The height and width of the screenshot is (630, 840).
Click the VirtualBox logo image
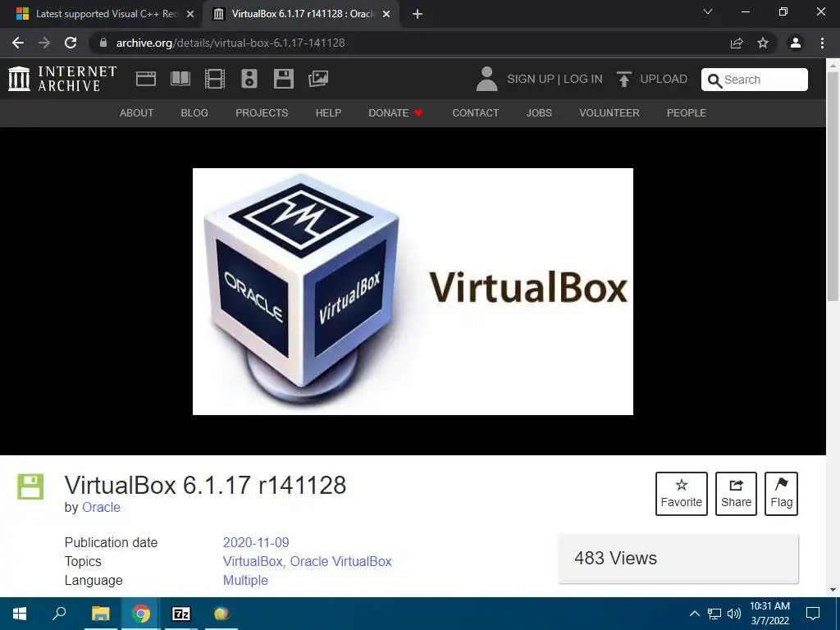tap(413, 291)
